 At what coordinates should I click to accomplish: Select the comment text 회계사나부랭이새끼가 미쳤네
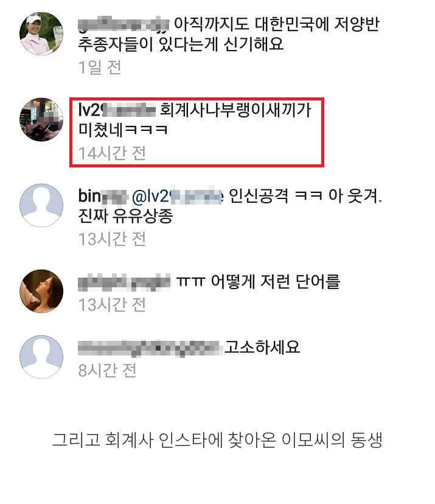click(195, 120)
